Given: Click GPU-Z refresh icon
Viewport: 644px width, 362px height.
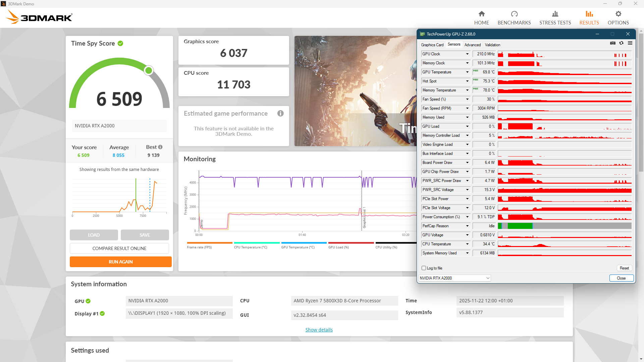Looking at the screenshot, I should click(621, 43).
